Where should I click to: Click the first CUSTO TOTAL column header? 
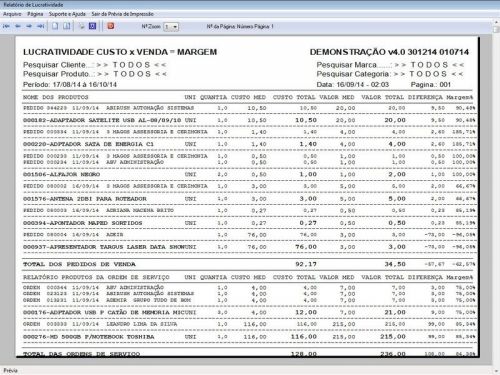pos(294,97)
